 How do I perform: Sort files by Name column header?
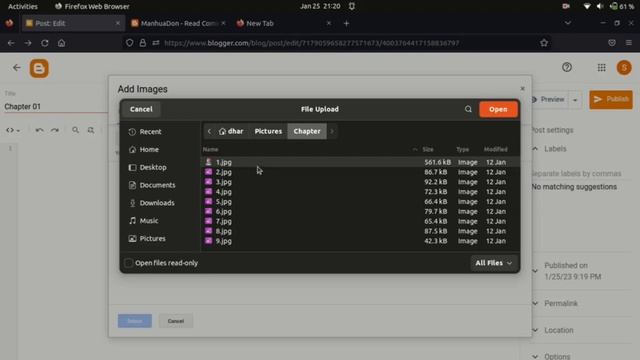click(x=211, y=149)
